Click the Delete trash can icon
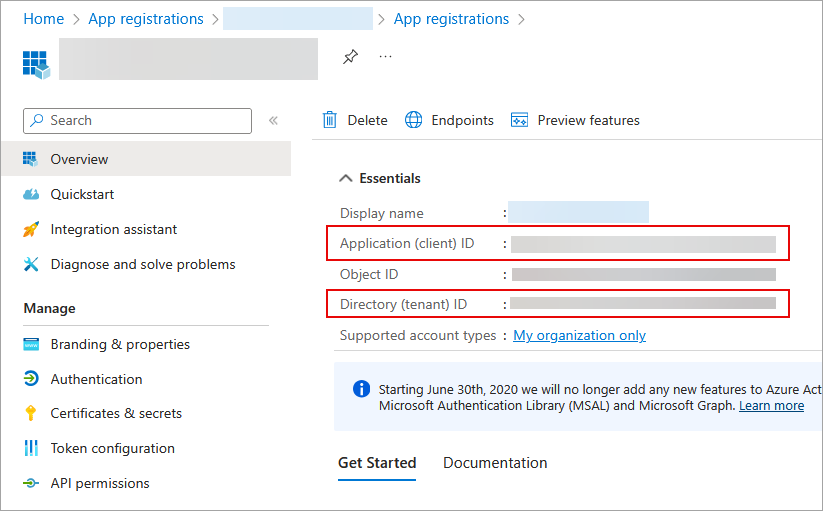Image resolution: width=823 pixels, height=511 pixels. point(330,120)
